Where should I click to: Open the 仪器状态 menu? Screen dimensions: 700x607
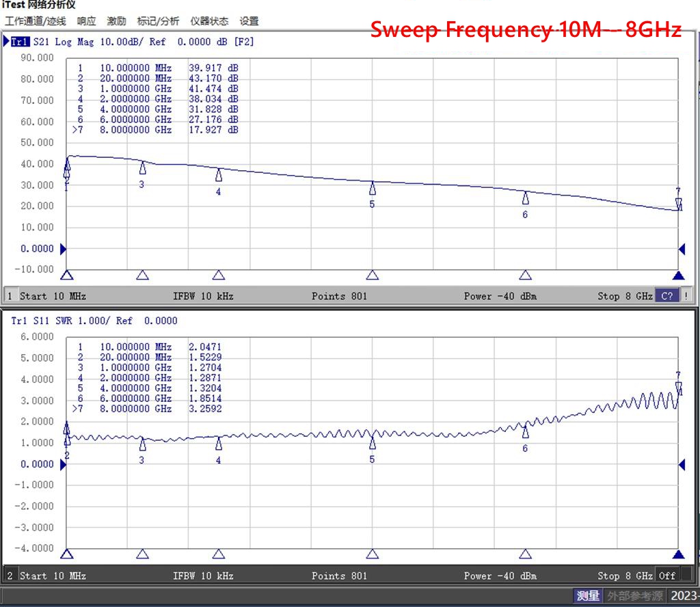209,21
